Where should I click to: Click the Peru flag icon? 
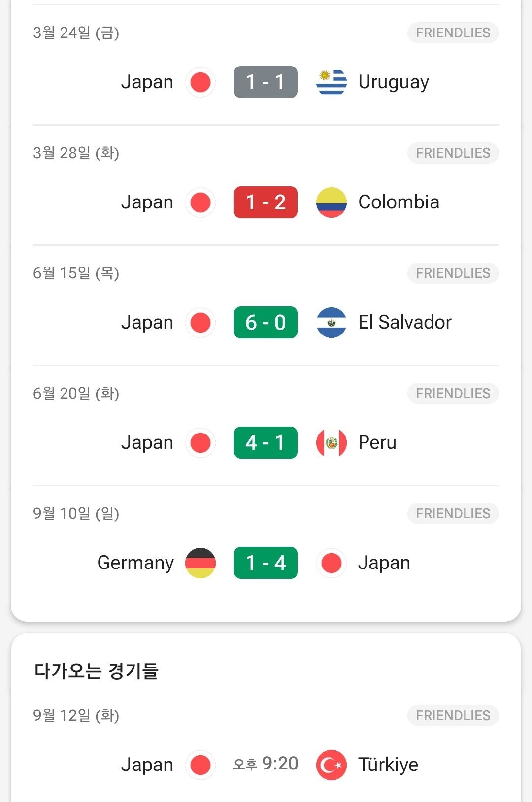point(331,443)
